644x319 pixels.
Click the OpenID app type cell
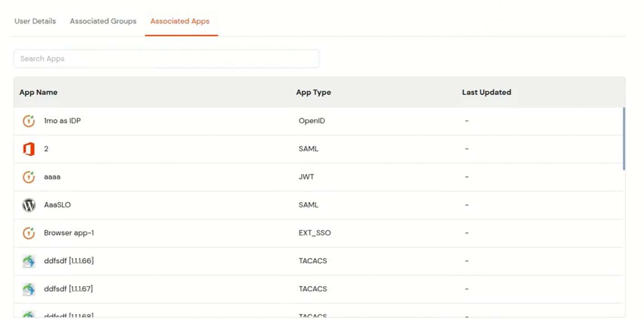(312, 121)
